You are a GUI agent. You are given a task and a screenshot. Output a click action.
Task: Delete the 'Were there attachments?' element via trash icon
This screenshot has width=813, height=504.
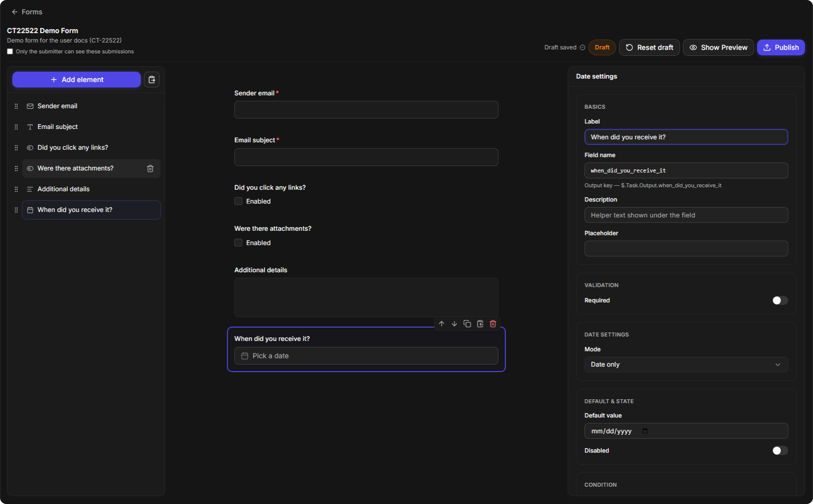pos(150,168)
